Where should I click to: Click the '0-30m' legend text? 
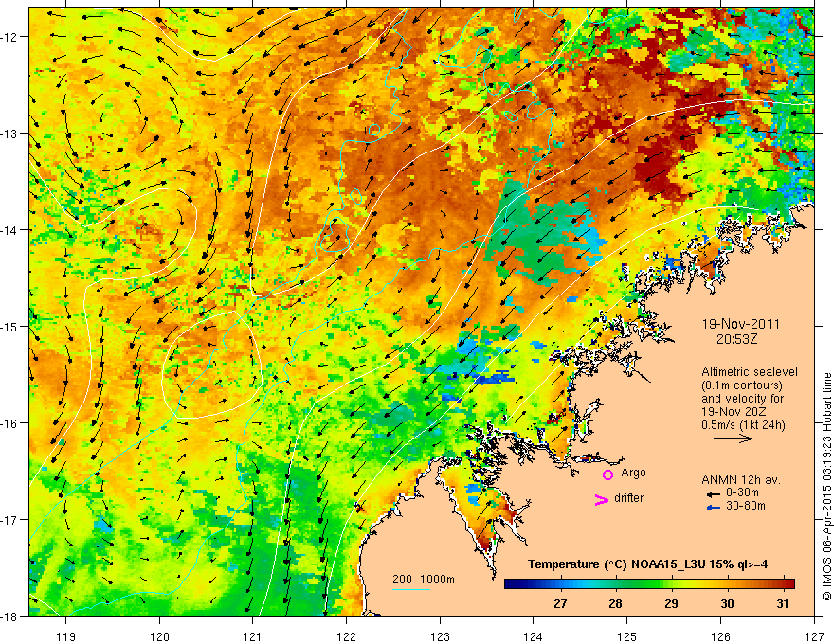742,492
